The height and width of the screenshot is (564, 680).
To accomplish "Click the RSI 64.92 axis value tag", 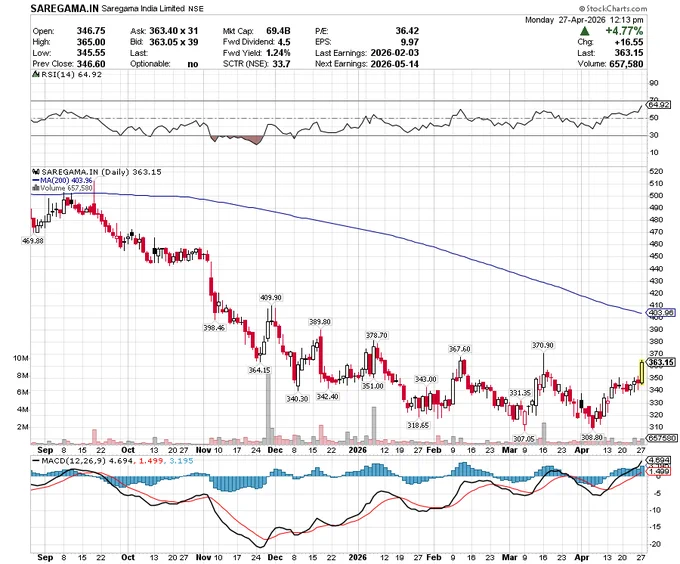I will click(x=658, y=104).
